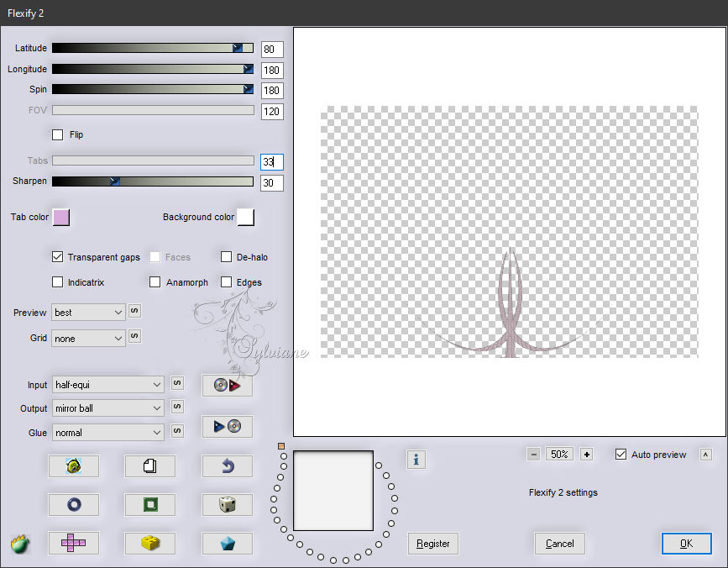The image size is (728, 568).
Task: Click the Flaming Pear logo icon
Action: coord(20,544)
